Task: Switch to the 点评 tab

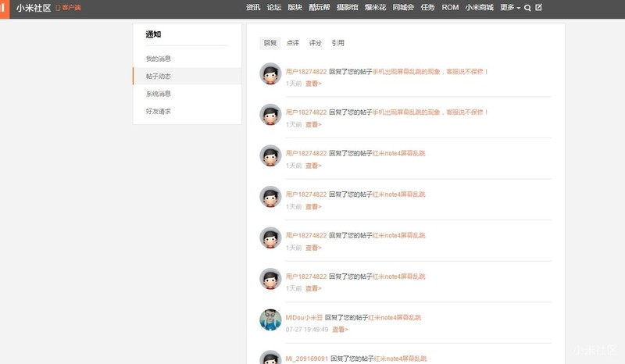Action: pyautogui.click(x=292, y=43)
